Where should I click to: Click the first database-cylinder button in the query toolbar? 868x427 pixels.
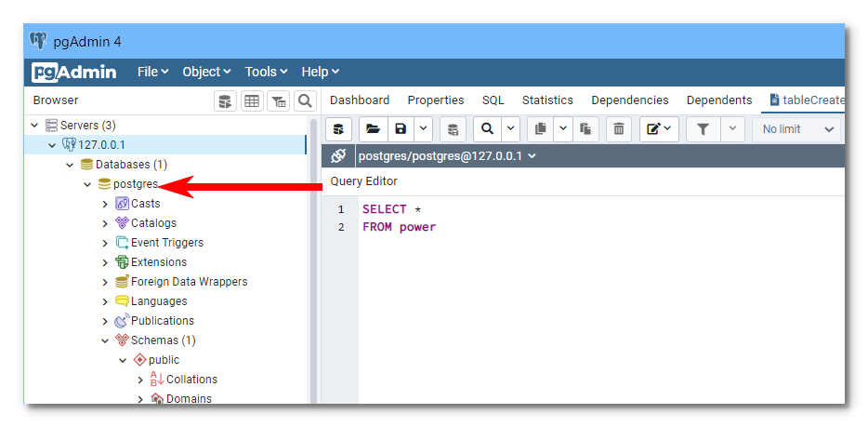(338, 129)
